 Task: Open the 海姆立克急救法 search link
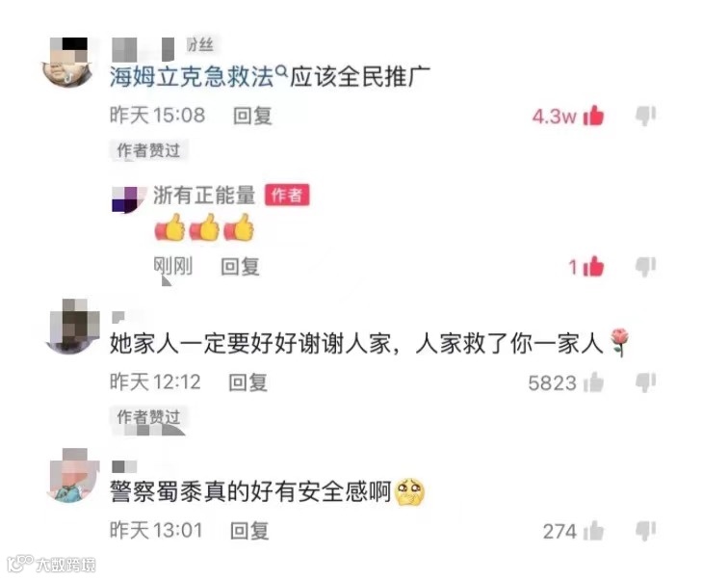coord(192,76)
